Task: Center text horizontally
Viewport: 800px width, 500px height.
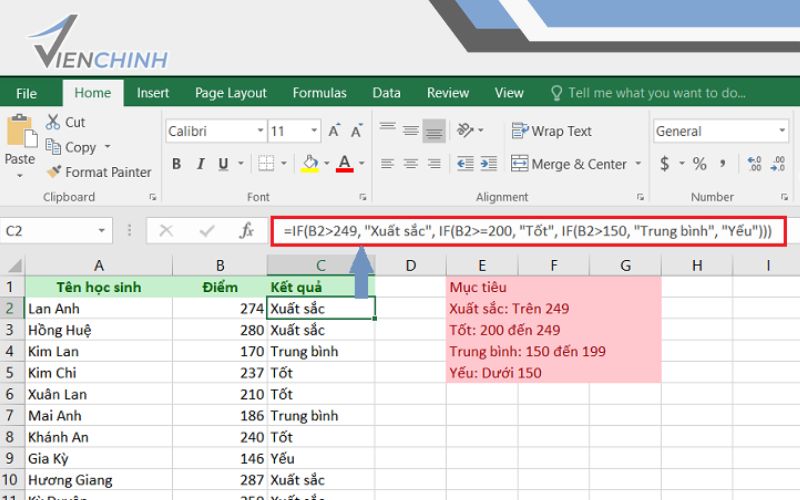Action: click(x=411, y=163)
